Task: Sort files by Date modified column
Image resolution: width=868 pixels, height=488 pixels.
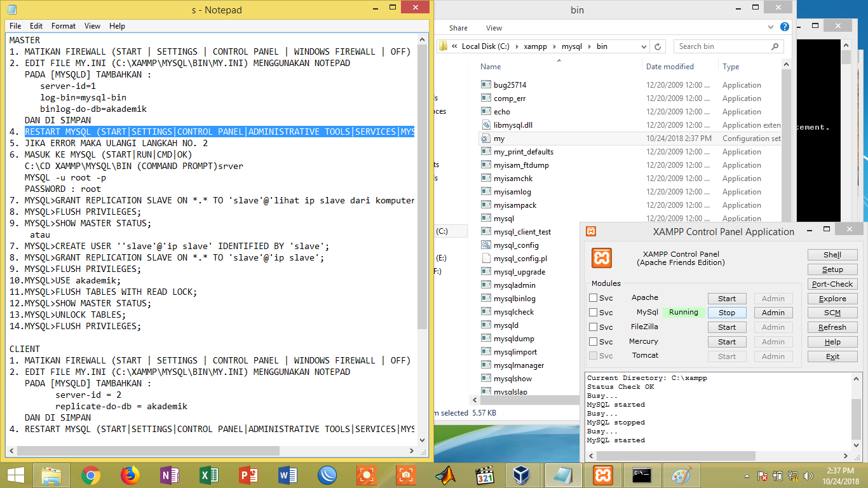Action: pos(670,67)
